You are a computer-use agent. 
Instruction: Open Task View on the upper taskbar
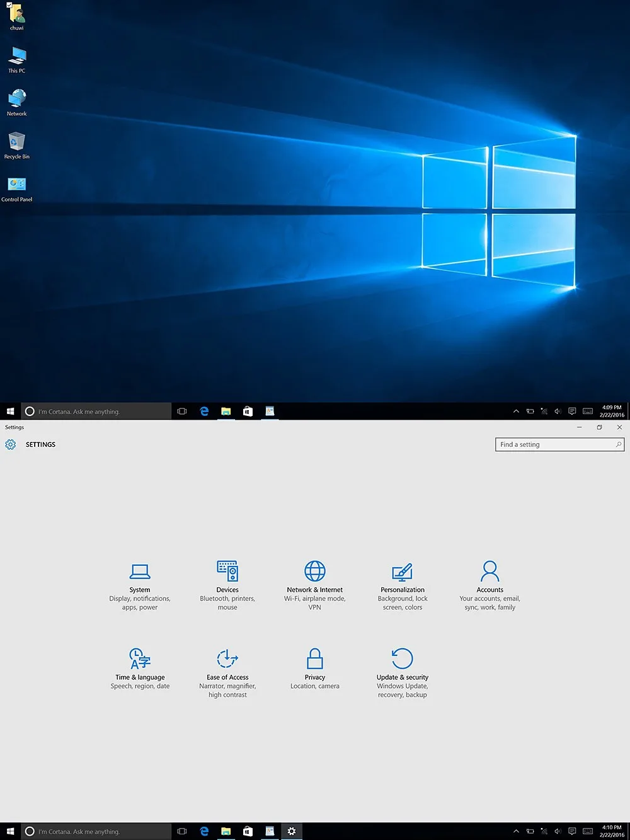pyautogui.click(x=182, y=411)
